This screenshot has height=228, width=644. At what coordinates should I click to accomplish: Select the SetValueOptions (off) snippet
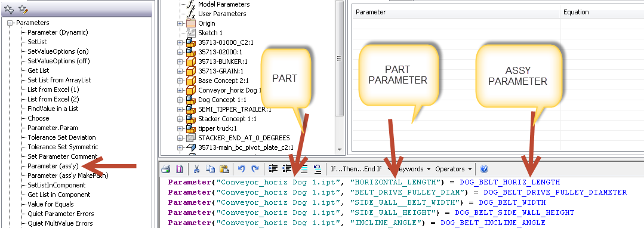point(58,61)
